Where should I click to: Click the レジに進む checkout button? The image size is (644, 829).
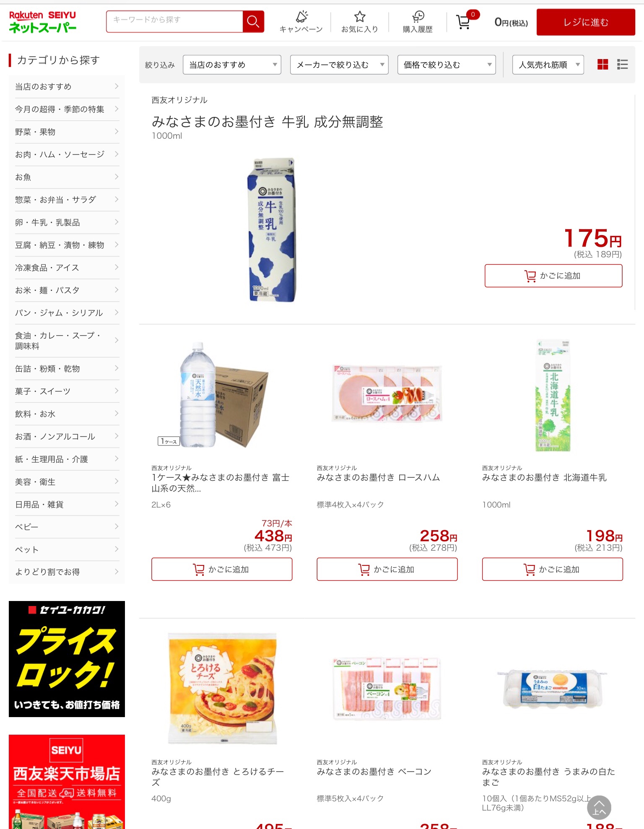pyautogui.click(x=586, y=22)
